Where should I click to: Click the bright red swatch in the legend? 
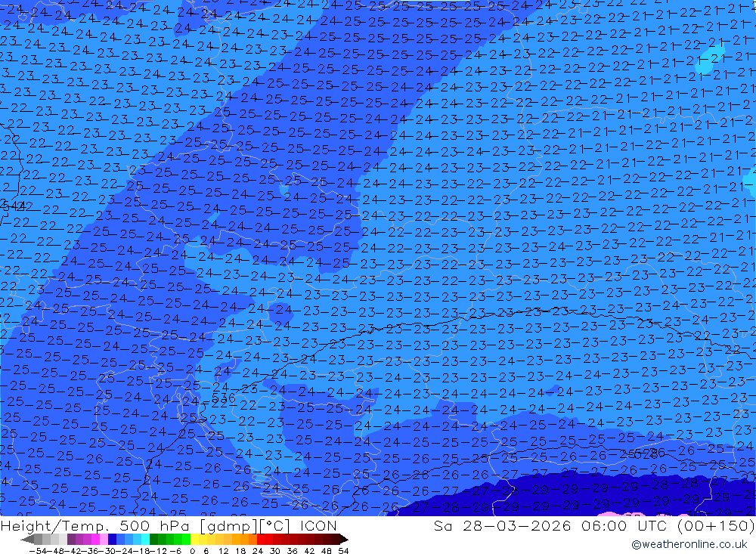(262, 539)
